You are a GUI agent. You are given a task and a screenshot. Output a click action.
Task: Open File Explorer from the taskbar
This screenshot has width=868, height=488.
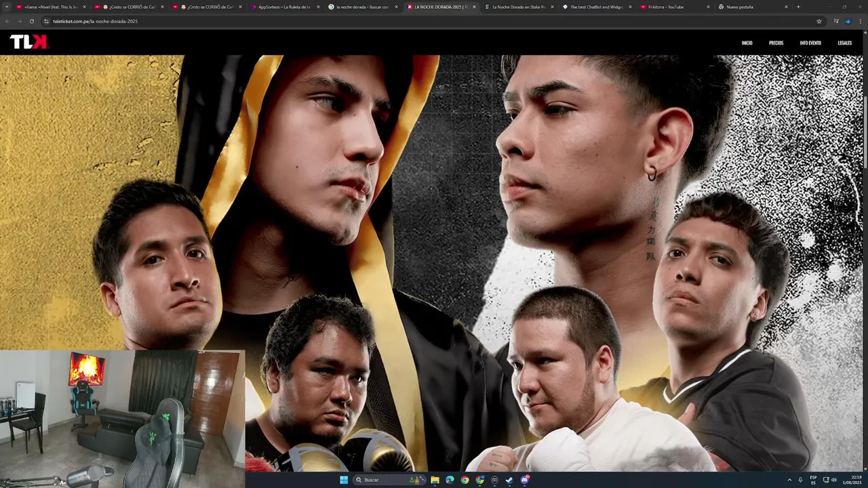tap(435, 480)
